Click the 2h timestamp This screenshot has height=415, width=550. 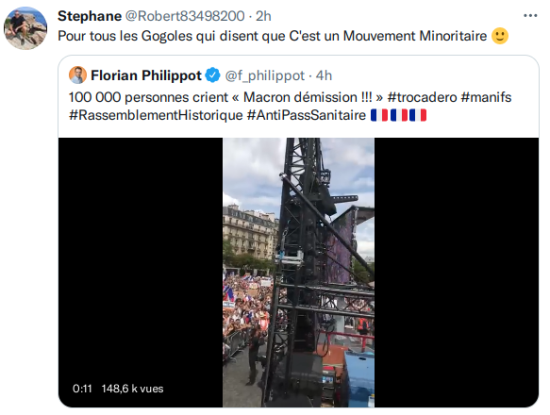(263, 16)
